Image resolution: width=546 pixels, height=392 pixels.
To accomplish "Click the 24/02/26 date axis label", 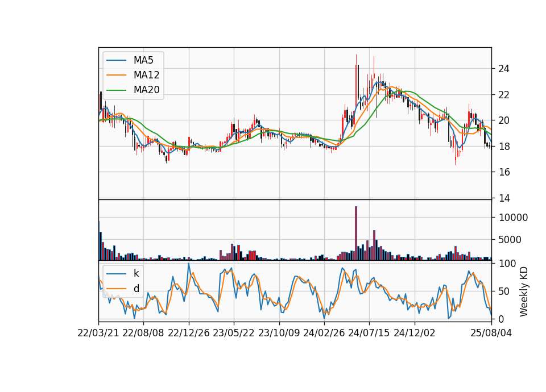I will 324,333.
